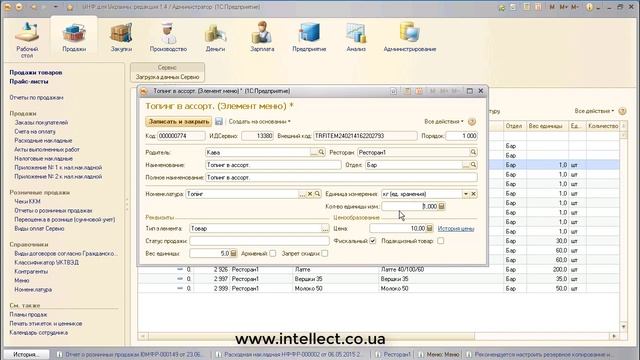Focus the Наименование input field
The image size is (640, 360).
click(273, 165)
